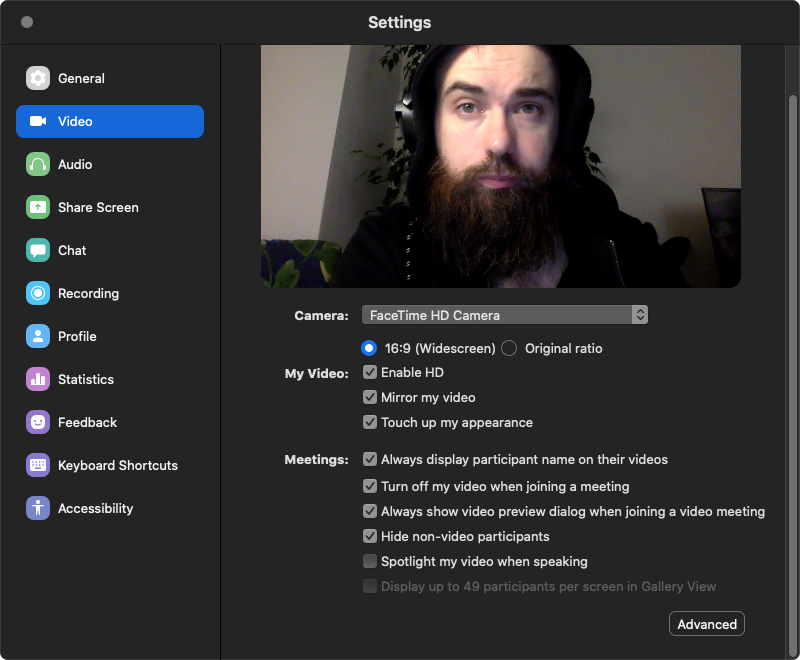Select the Video tab in sidebar

point(110,121)
